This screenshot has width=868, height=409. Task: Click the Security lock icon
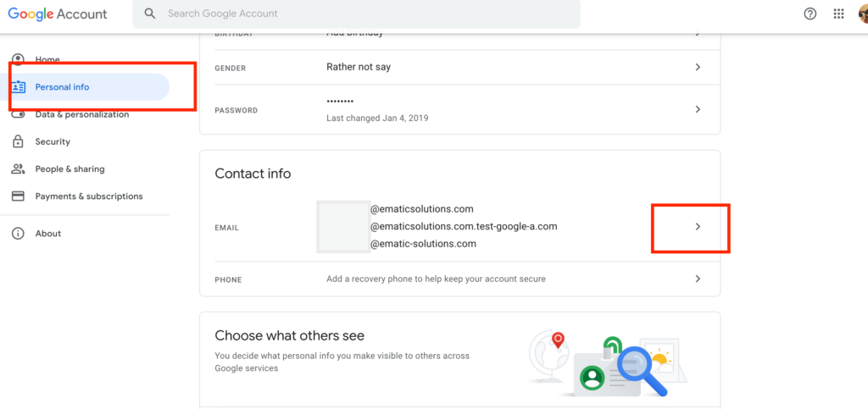(x=18, y=141)
